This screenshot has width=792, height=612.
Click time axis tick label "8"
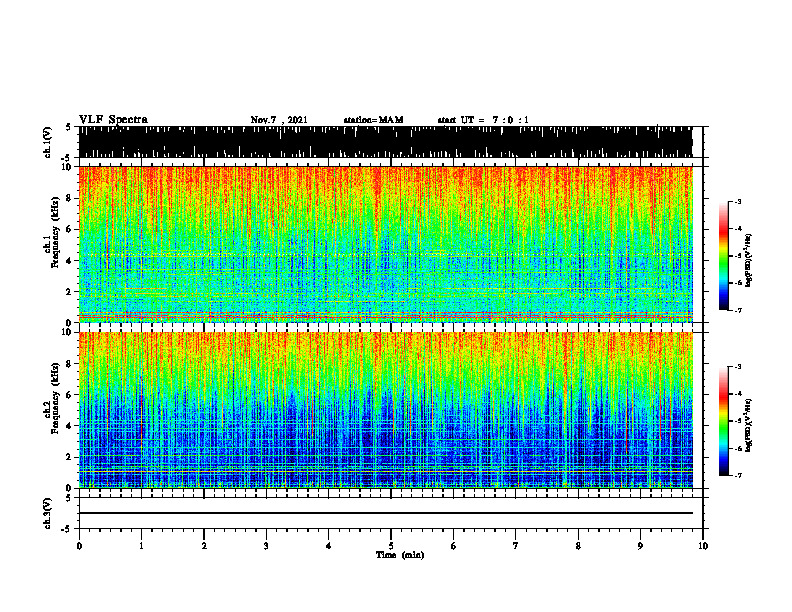[x=578, y=546]
